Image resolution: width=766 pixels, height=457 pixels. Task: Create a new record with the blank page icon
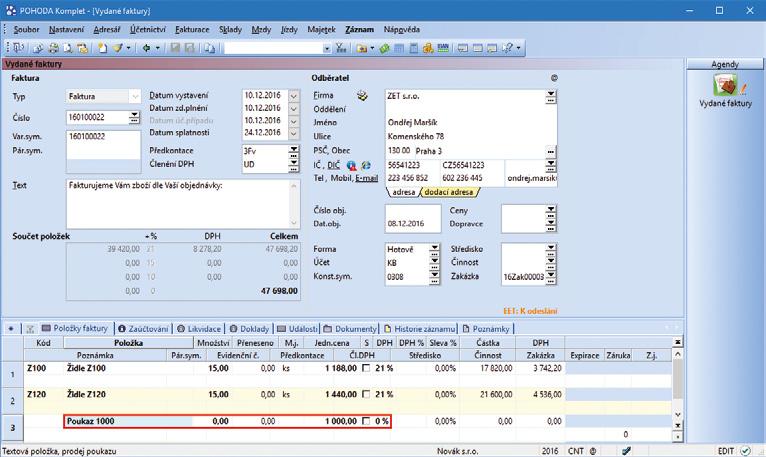(x=102, y=48)
